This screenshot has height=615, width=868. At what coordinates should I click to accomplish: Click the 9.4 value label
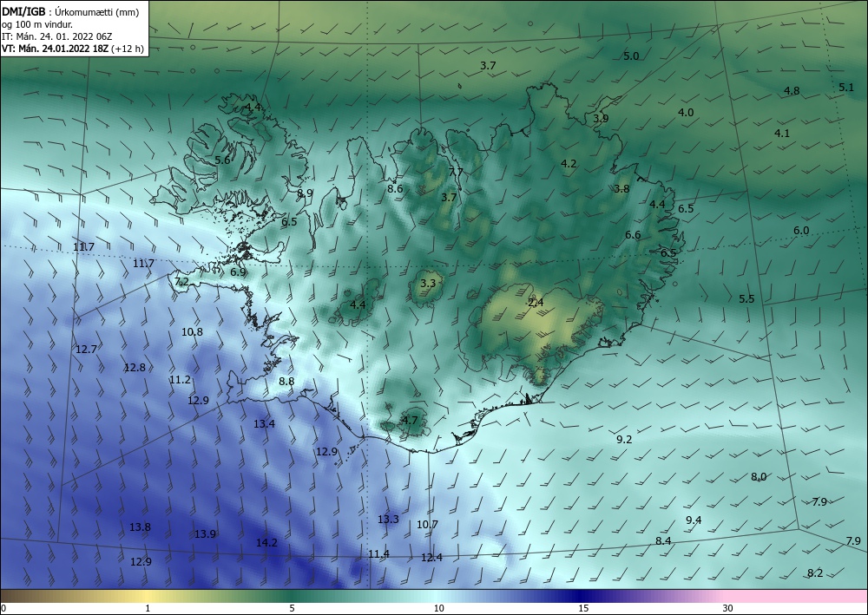(694, 520)
